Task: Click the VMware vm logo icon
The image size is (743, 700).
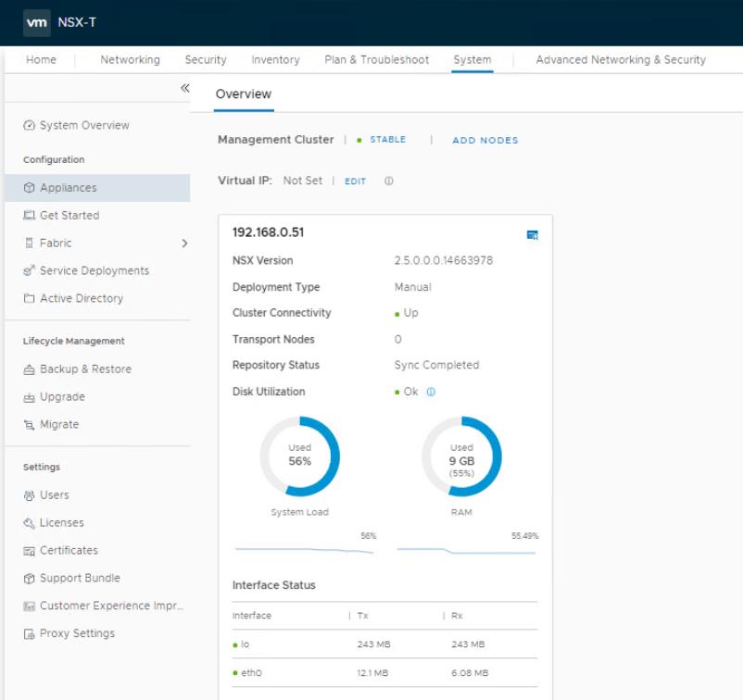Action: point(36,22)
